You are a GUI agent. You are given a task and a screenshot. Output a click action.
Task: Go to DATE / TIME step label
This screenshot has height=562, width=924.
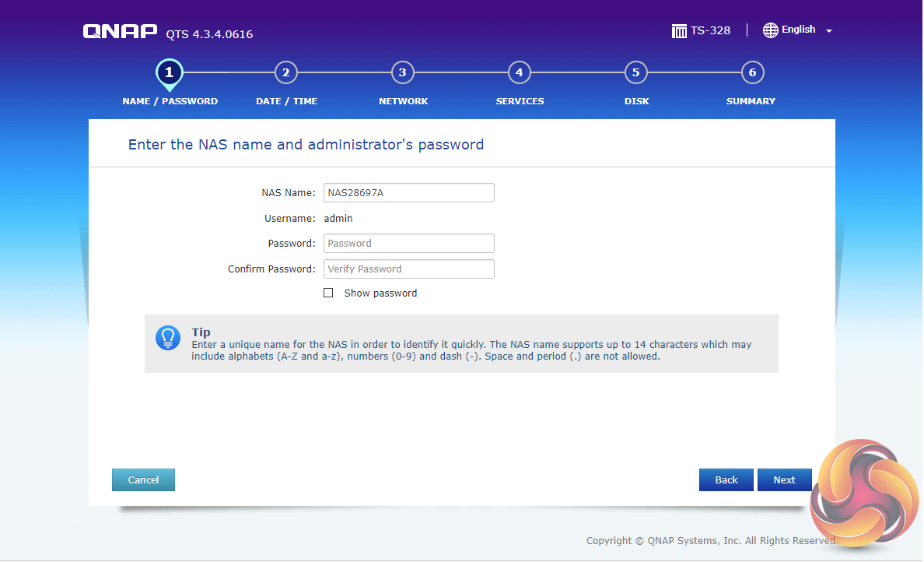pyautogui.click(x=286, y=101)
